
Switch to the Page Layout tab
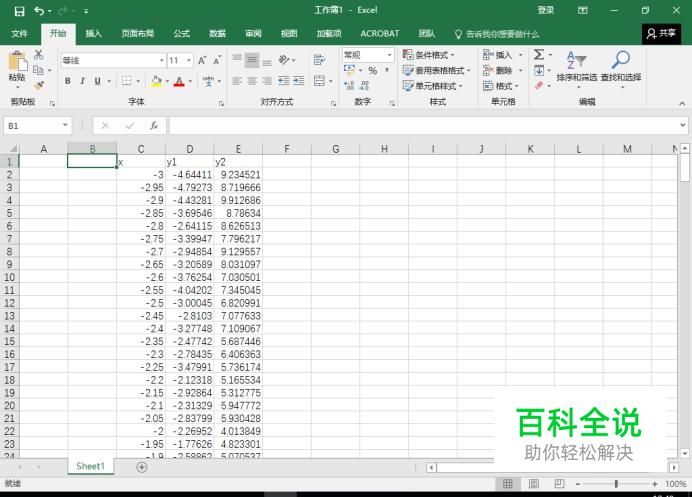point(138,34)
